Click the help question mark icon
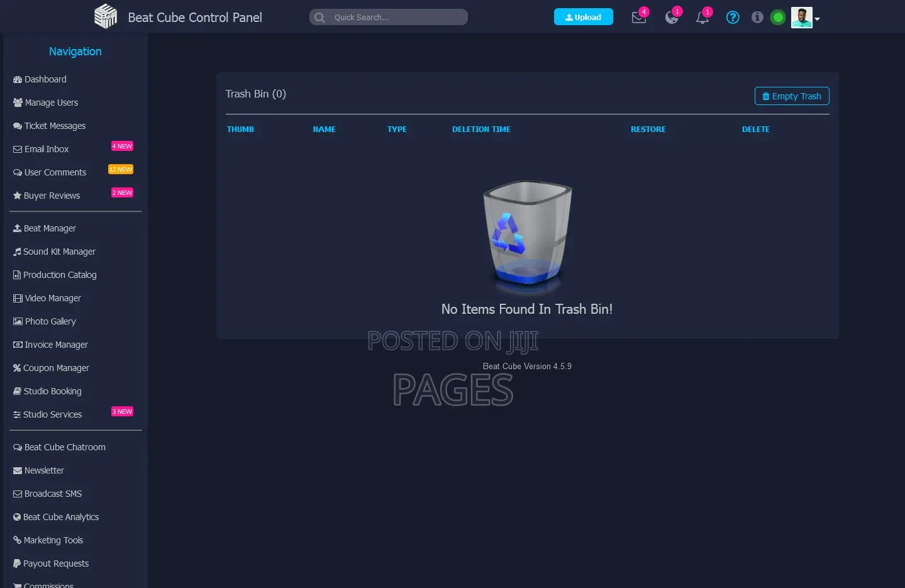The width and height of the screenshot is (905, 588). click(733, 18)
